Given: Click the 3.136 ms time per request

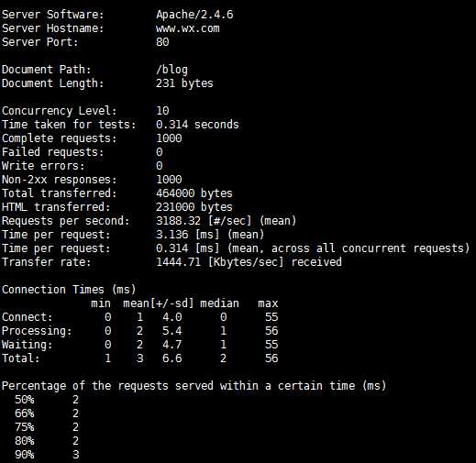Looking at the screenshot, I should 172,235.
